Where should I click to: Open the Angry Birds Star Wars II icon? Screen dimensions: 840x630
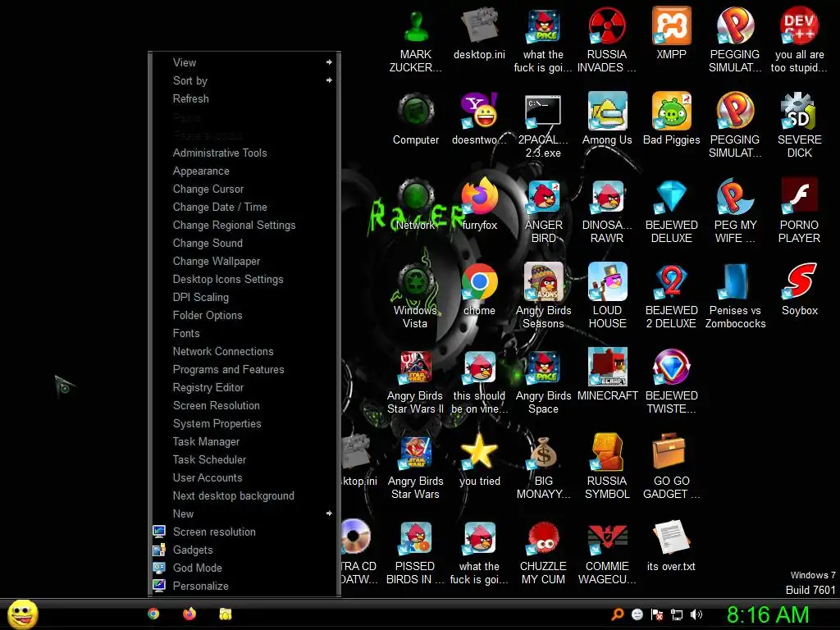point(416,381)
